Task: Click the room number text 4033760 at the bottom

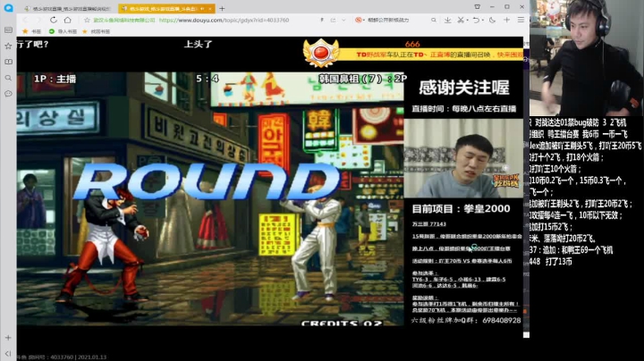Action: (x=62, y=357)
